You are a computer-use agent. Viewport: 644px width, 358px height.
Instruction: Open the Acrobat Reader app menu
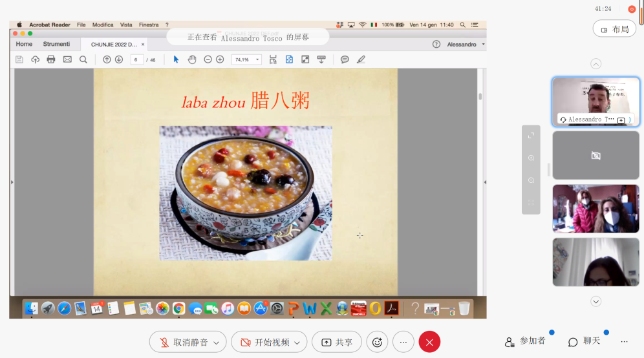click(50, 25)
